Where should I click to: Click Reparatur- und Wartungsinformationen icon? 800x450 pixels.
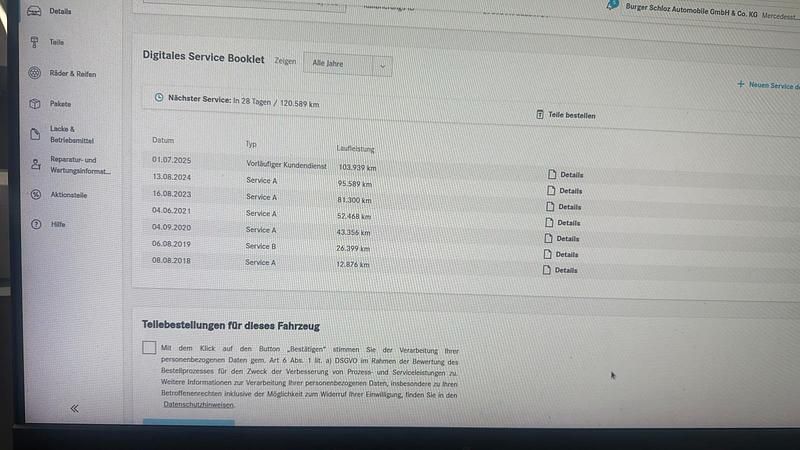[x=34, y=165]
